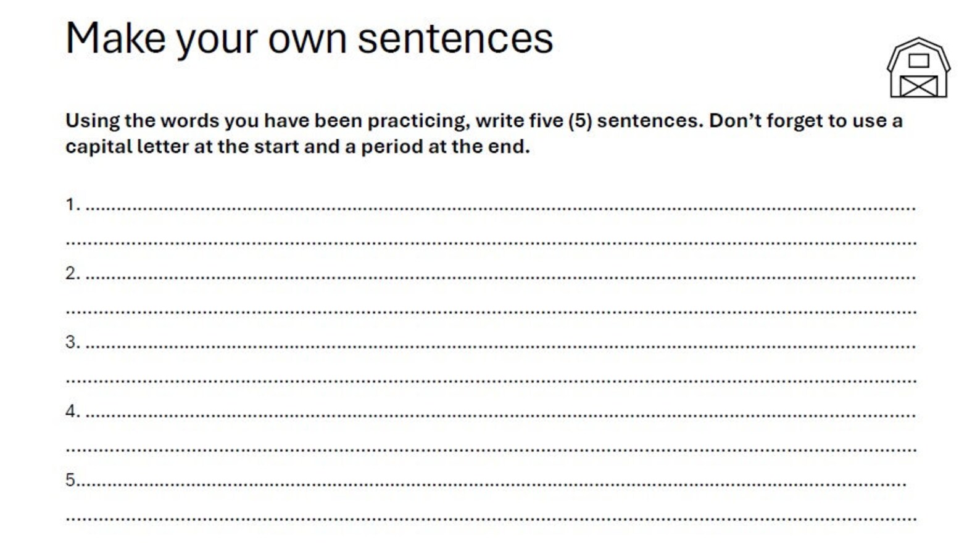The image size is (980, 554).
Task: Click the first dotted line of sentence 4
Action: click(500, 416)
